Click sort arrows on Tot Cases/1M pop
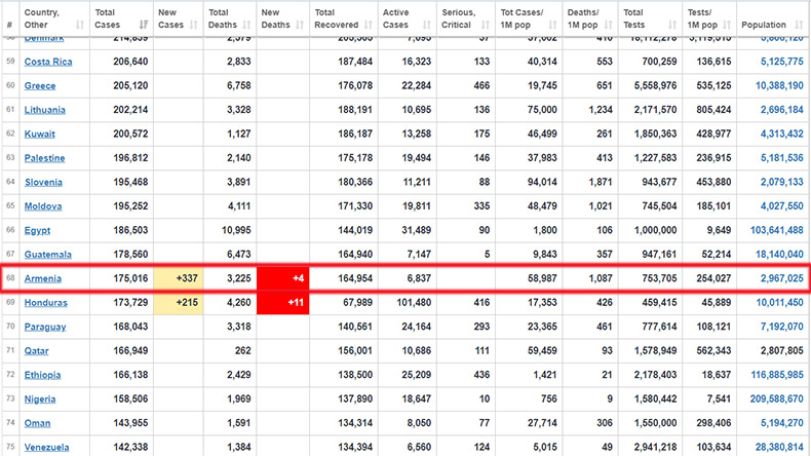Image resolution: width=811 pixels, height=456 pixels. [x=553, y=24]
